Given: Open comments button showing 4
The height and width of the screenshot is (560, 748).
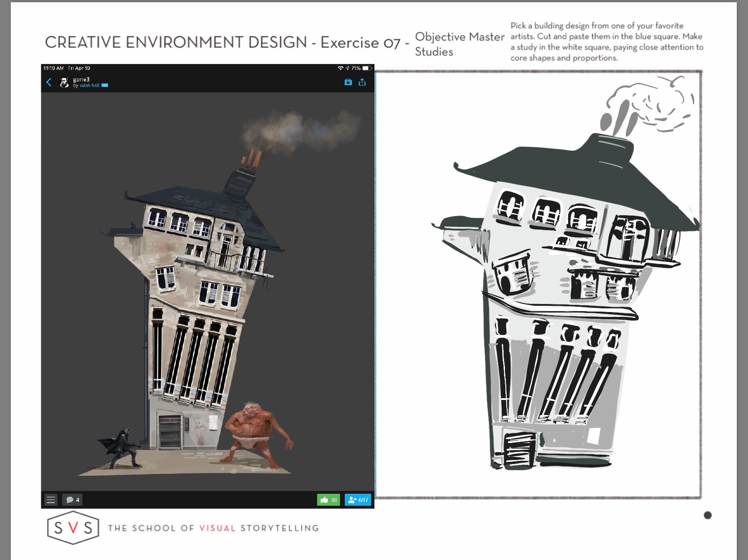Looking at the screenshot, I should (72, 499).
